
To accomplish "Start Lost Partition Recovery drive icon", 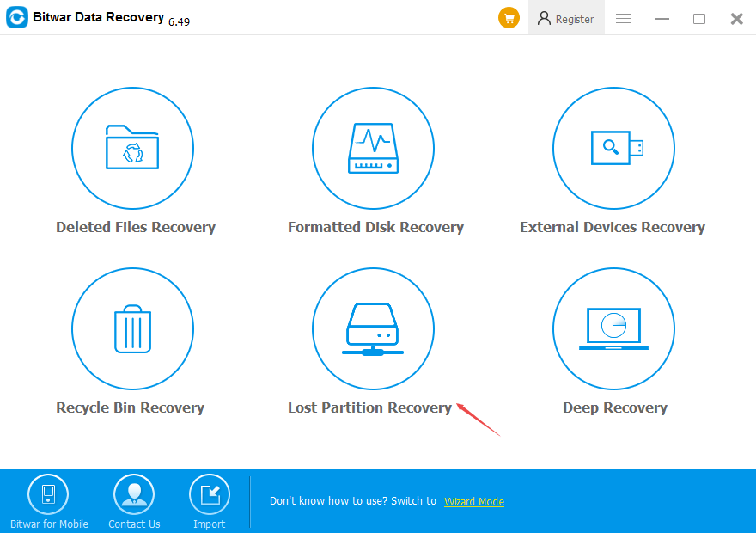I will click(x=373, y=329).
